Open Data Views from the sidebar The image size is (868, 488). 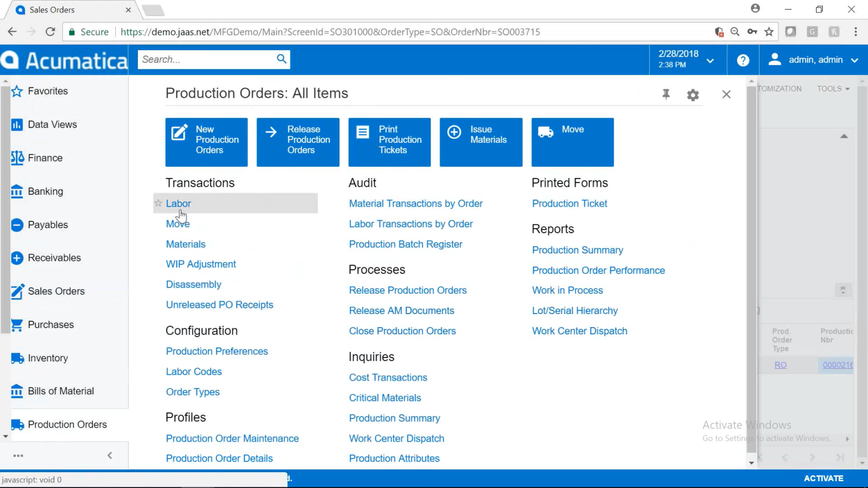point(52,124)
